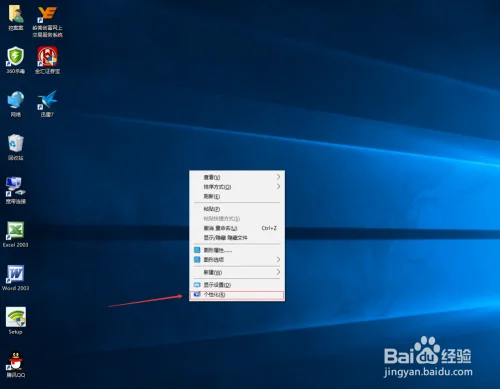
Task: Choose 粘贴 paste in context menu
Action: coord(237,209)
